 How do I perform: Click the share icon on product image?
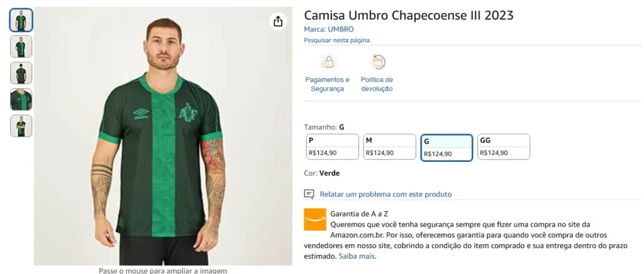click(x=278, y=21)
